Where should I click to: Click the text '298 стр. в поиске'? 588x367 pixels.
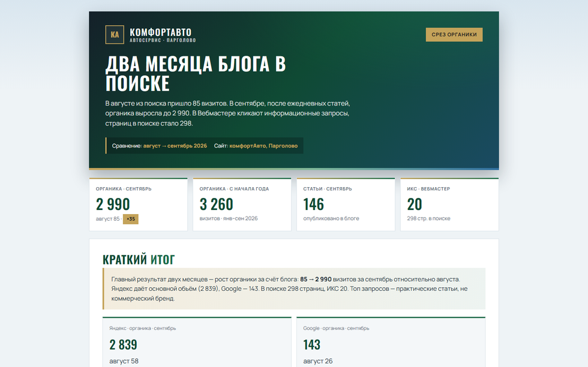click(428, 218)
